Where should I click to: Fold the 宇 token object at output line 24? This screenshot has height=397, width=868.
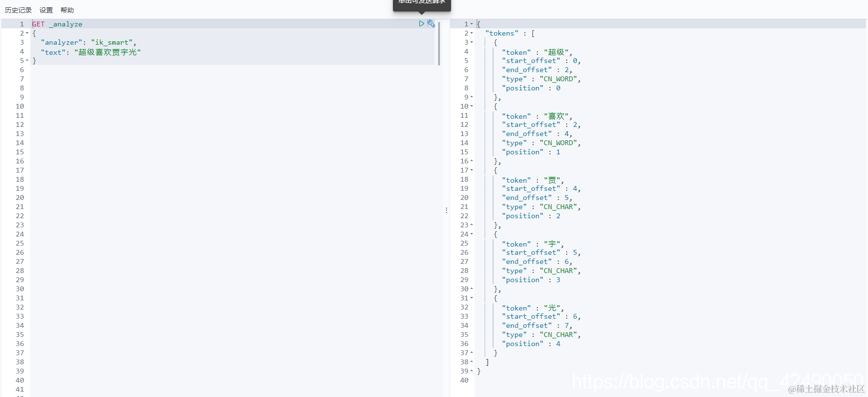coord(472,234)
